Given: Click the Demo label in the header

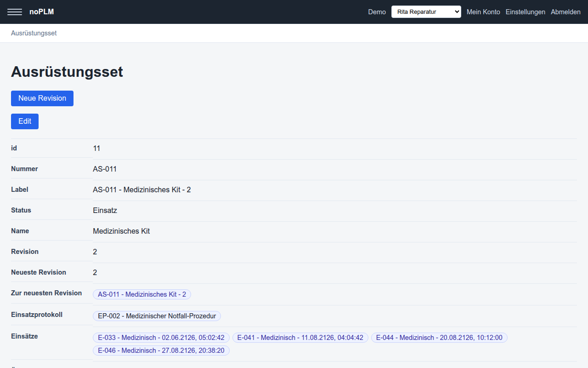Looking at the screenshot, I should point(377,12).
